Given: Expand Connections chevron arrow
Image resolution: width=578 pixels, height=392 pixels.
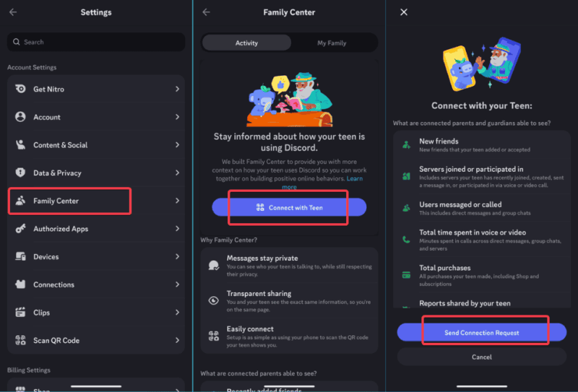Looking at the screenshot, I should pyautogui.click(x=177, y=284).
